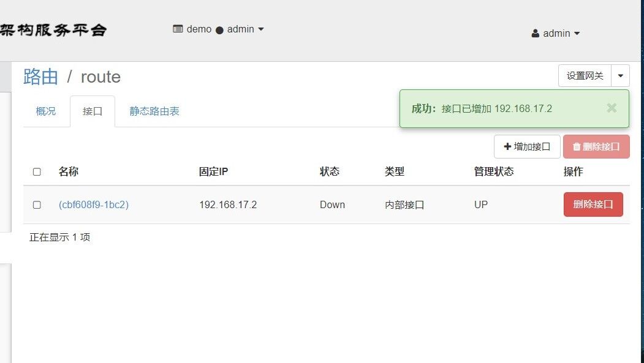
Task: Click the 名称 column header
Action: pyautogui.click(x=68, y=171)
